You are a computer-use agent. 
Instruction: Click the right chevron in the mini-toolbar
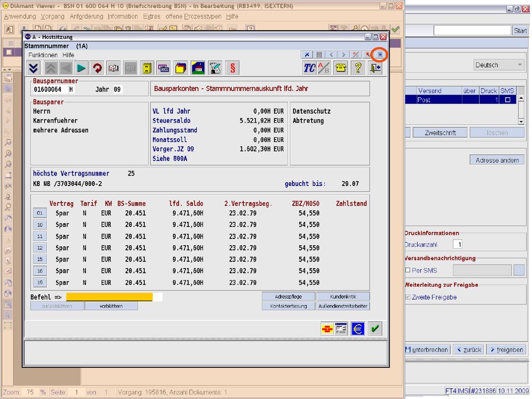click(x=343, y=54)
